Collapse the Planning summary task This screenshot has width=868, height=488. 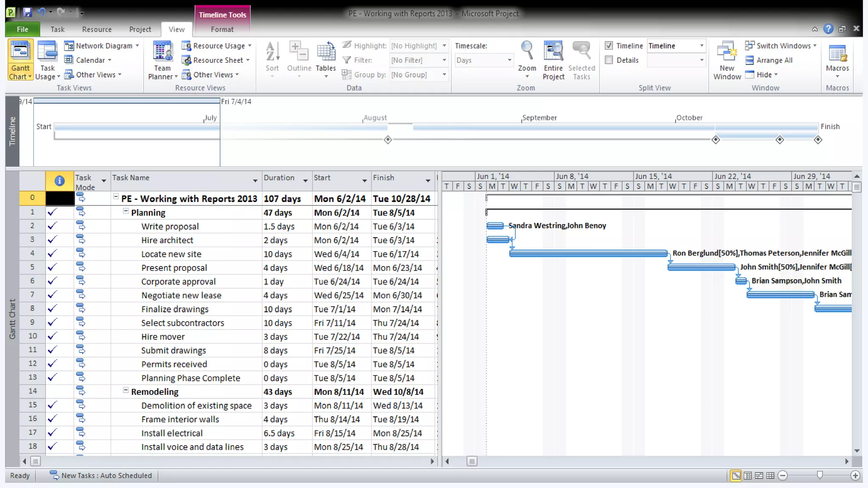point(126,211)
